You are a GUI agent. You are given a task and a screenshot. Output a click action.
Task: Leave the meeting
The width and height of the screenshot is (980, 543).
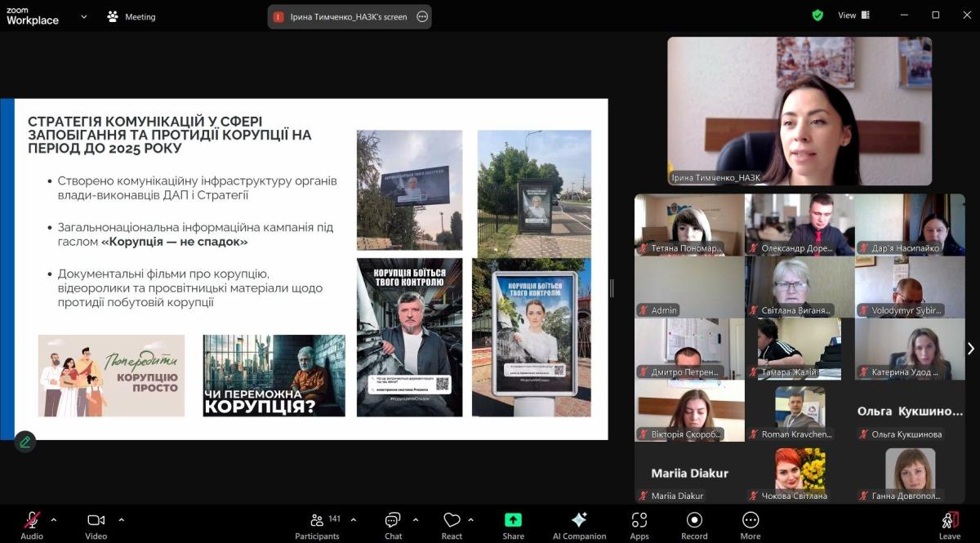949,526
